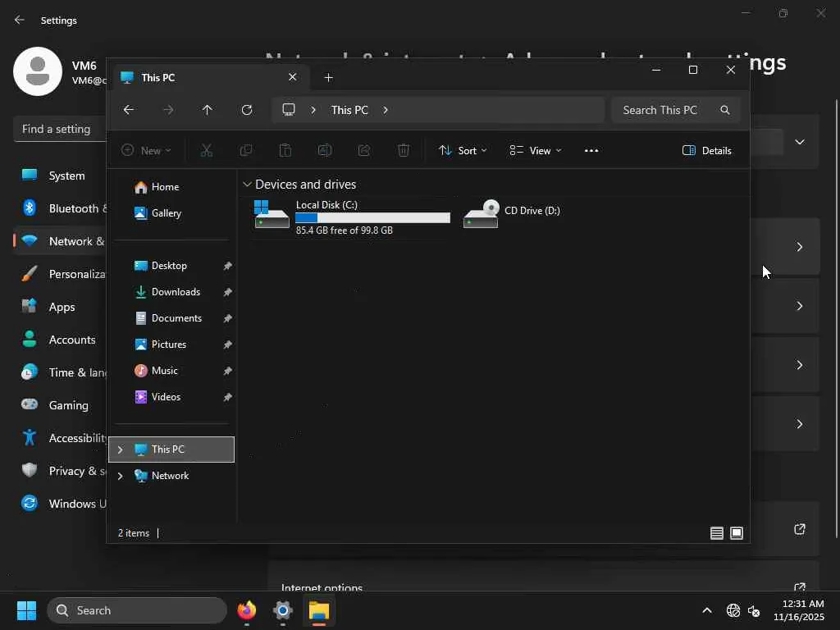Go back in File Explorer navigation
The width and height of the screenshot is (840, 630).
coord(129,110)
